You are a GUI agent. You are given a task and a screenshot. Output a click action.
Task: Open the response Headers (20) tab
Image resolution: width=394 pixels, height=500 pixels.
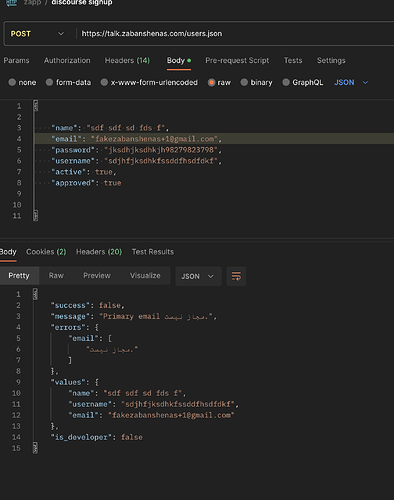(99, 252)
